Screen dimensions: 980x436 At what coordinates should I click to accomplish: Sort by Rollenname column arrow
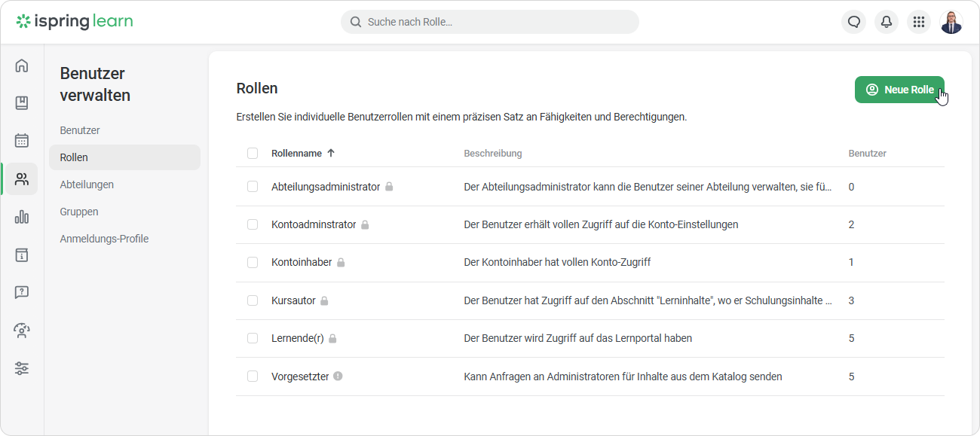click(x=330, y=153)
